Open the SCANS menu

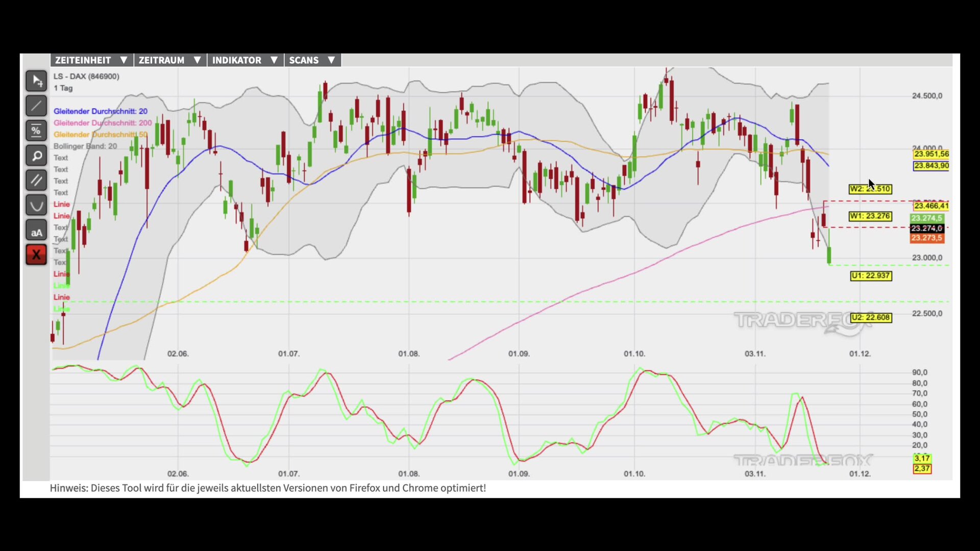point(312,60)
